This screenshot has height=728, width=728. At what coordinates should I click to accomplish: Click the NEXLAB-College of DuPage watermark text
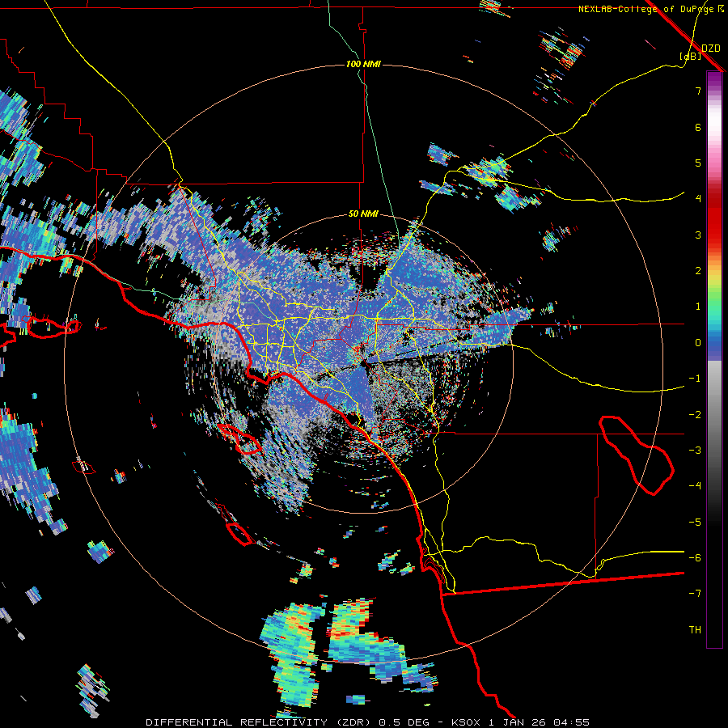[650, 9]
